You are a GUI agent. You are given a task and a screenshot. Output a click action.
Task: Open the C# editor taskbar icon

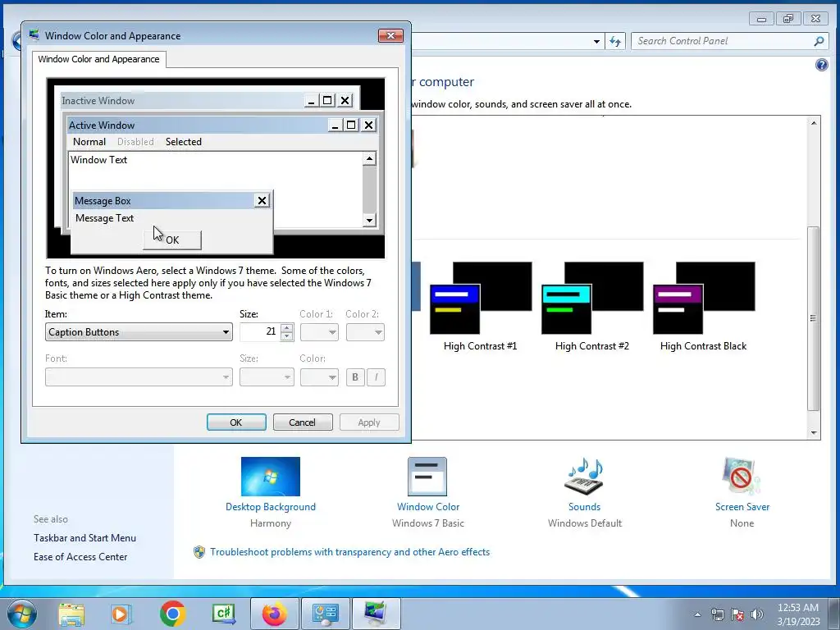223,614
